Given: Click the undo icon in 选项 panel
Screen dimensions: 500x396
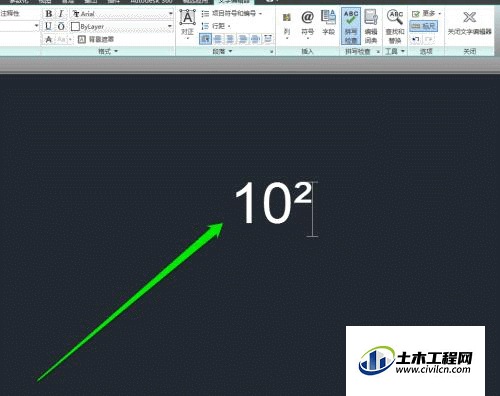Looking at the screenshot, I should (x=415, y=39).
